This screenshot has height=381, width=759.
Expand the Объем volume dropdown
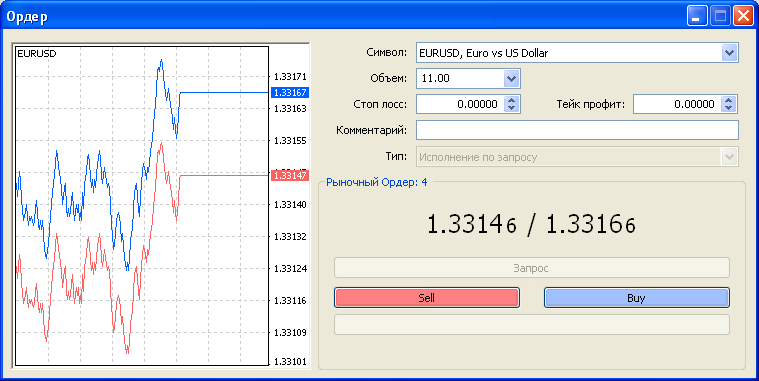point(511,78)
